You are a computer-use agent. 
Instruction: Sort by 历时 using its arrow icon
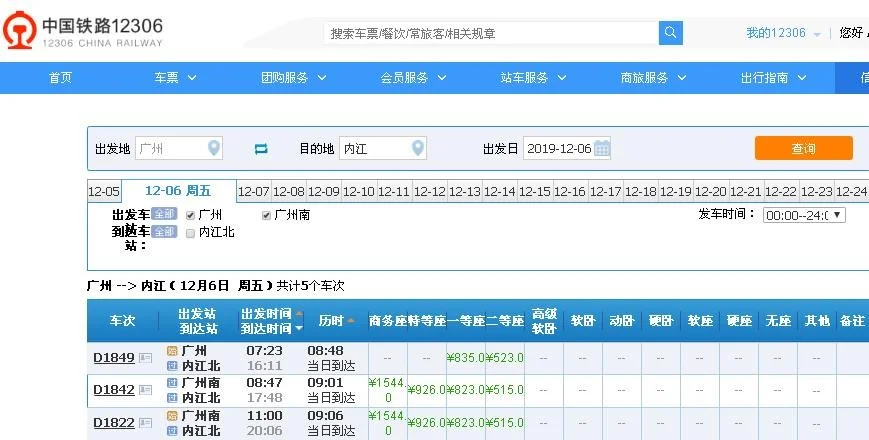point(351,321)
